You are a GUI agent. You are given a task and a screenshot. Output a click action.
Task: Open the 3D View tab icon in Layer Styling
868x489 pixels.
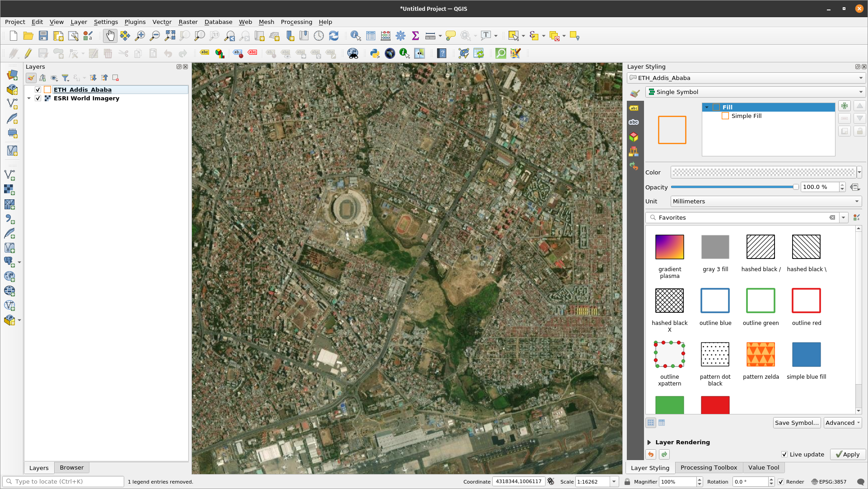click(634, 136)
